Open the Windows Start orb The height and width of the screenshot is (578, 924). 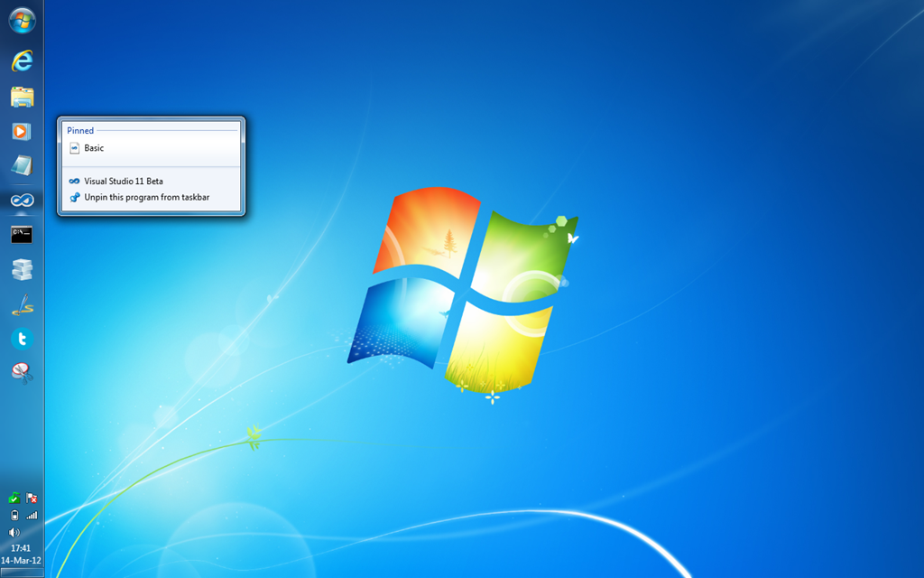point(22,21)
